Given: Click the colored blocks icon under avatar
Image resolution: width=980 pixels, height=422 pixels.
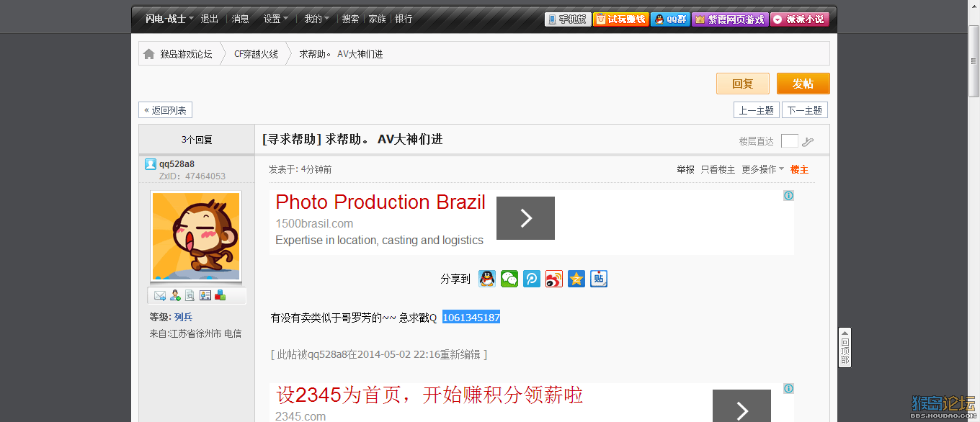Looking at the screenshot, I should pos(220,295).
